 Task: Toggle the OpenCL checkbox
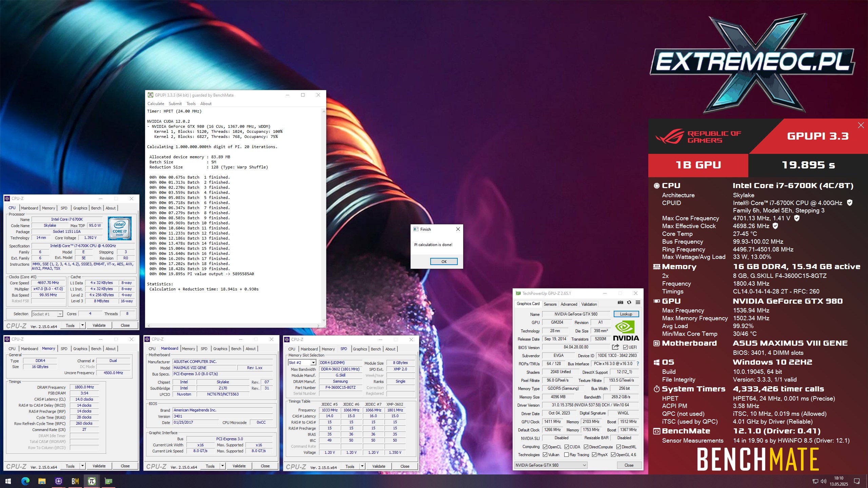(x=545, y=447)
